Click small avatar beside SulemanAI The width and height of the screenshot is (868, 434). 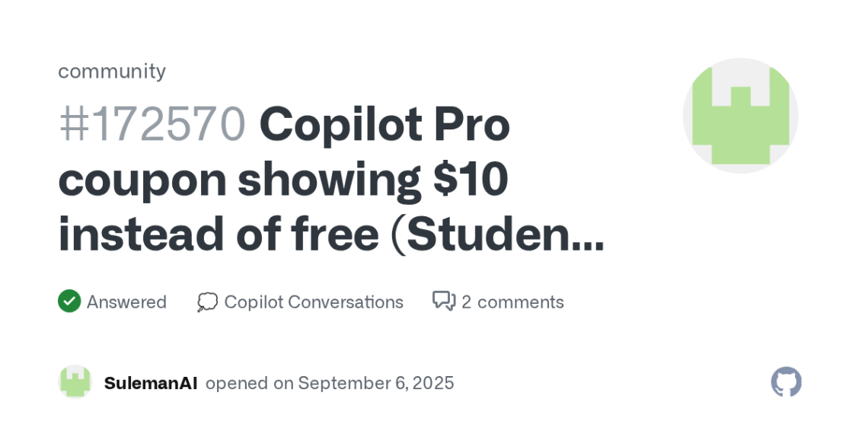pyautogui.click(x=75, y=382)
